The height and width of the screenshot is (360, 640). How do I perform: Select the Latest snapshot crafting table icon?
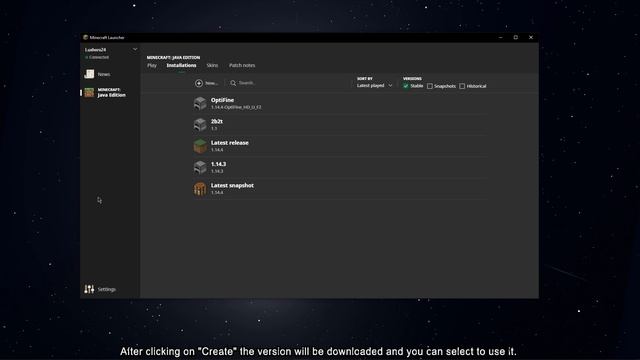coord(200,189)
